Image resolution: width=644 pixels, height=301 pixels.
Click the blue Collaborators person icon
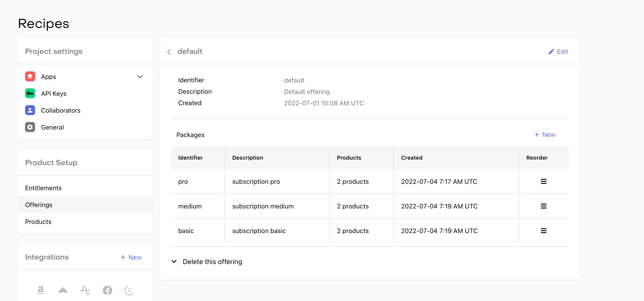click(30, 110)
